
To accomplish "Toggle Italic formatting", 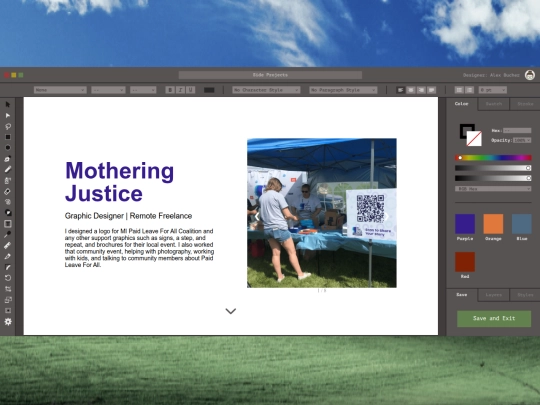I will click(180, 90).
